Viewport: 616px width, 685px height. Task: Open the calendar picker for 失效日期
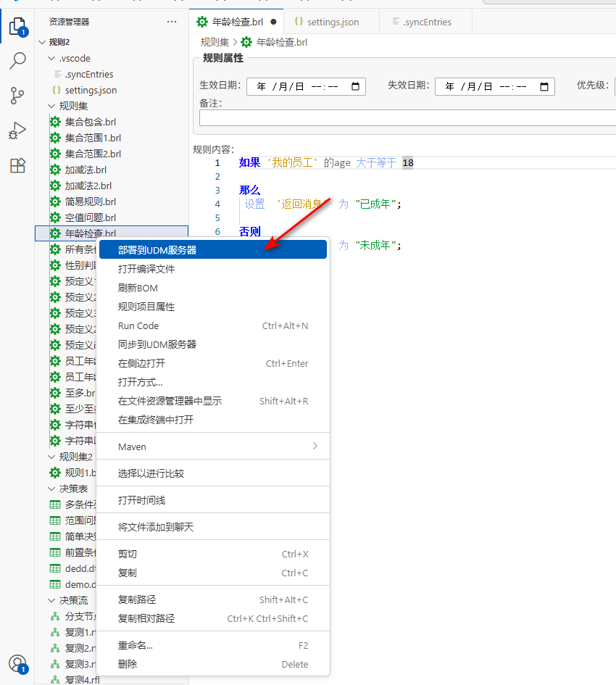(x=544, y=86)
